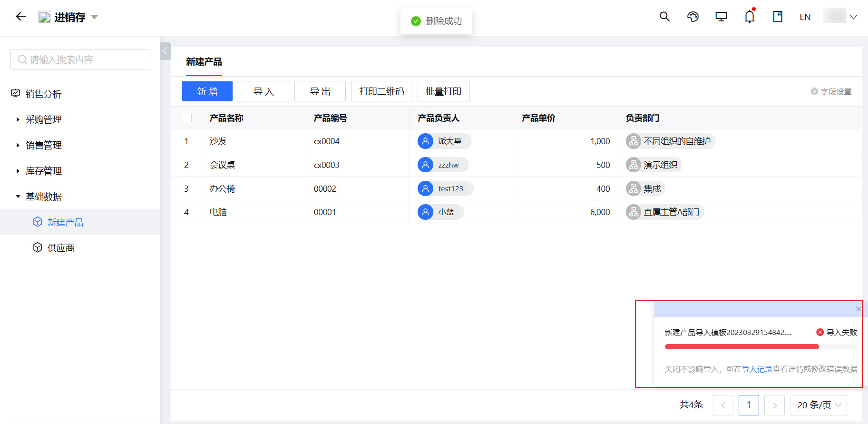Click department icon for 集成

(634, 188)
